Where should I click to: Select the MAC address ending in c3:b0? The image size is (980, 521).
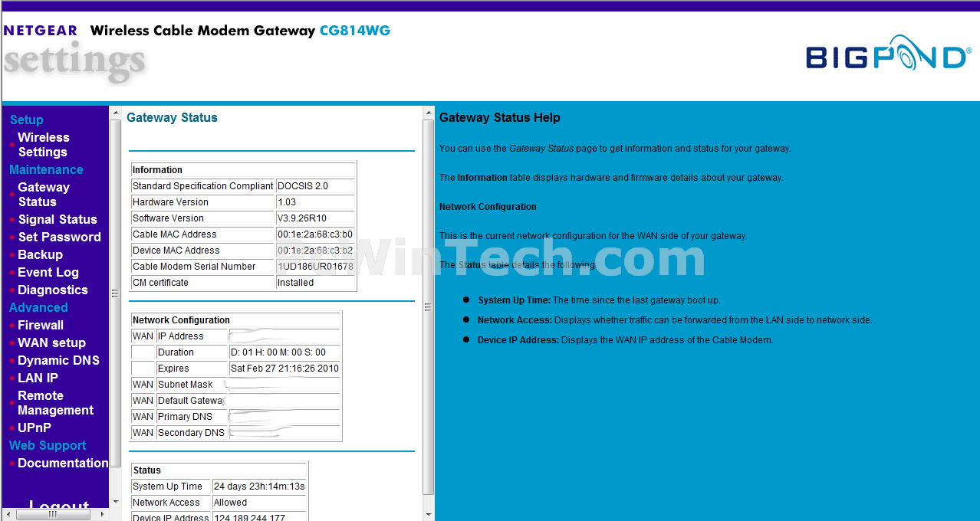315,234
